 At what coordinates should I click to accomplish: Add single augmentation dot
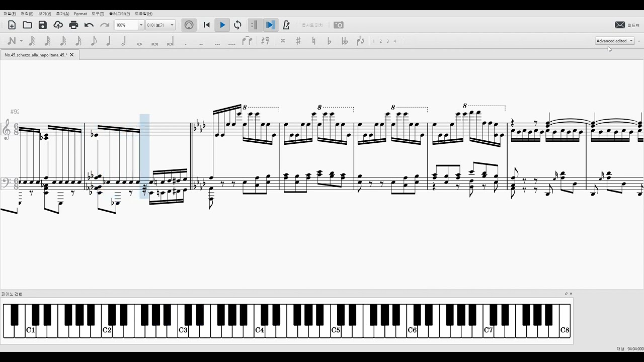tap(186, 44)
